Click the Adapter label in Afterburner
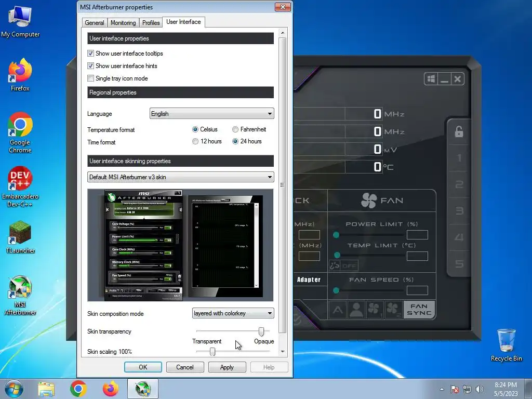 pos(309,280)
